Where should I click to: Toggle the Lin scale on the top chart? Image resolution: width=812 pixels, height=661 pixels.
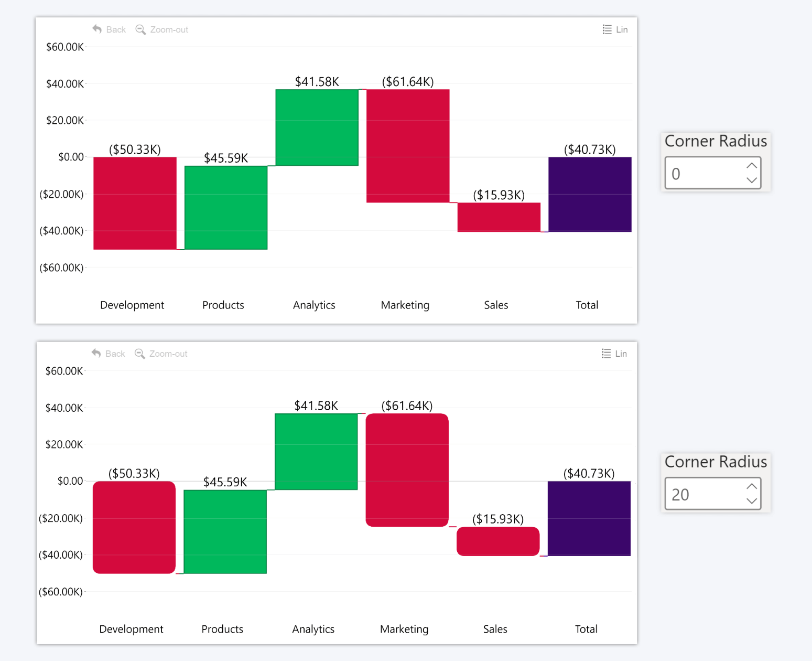pos(621,29)
